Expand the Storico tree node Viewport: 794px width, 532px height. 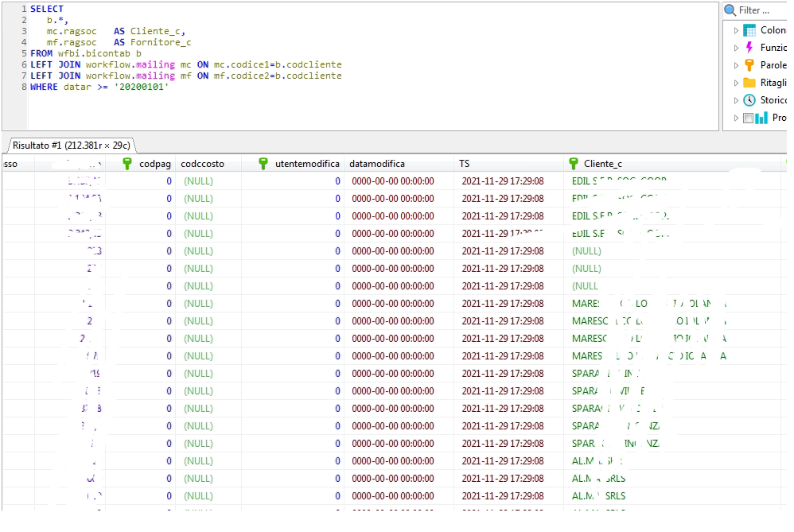(x=737, y=100)
